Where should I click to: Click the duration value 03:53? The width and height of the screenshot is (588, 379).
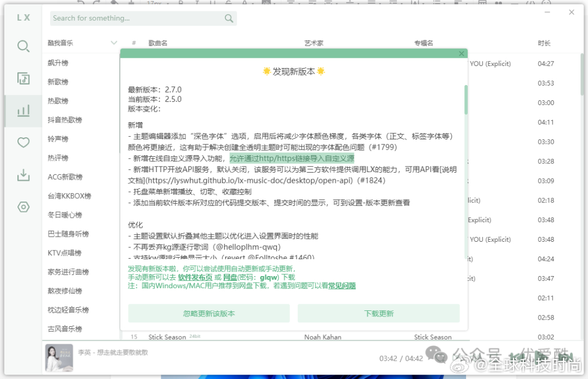tap(546, 83)
